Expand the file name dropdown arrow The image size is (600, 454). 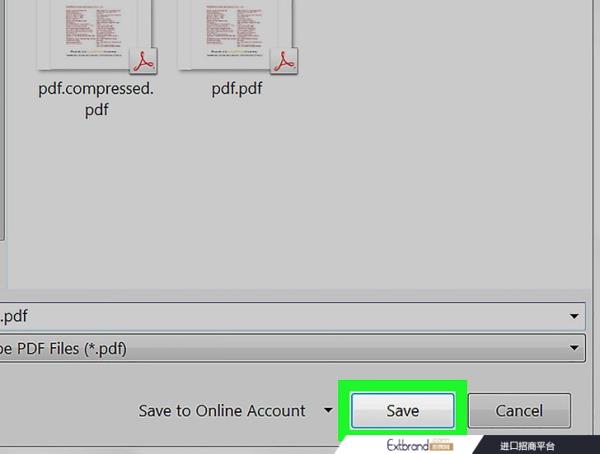(x=574, y=316)
